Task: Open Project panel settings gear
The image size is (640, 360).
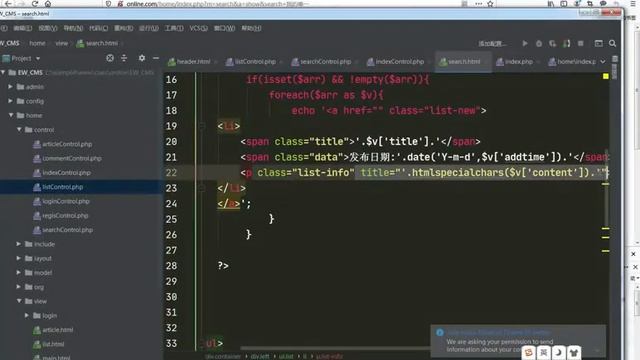Action: 142,58
